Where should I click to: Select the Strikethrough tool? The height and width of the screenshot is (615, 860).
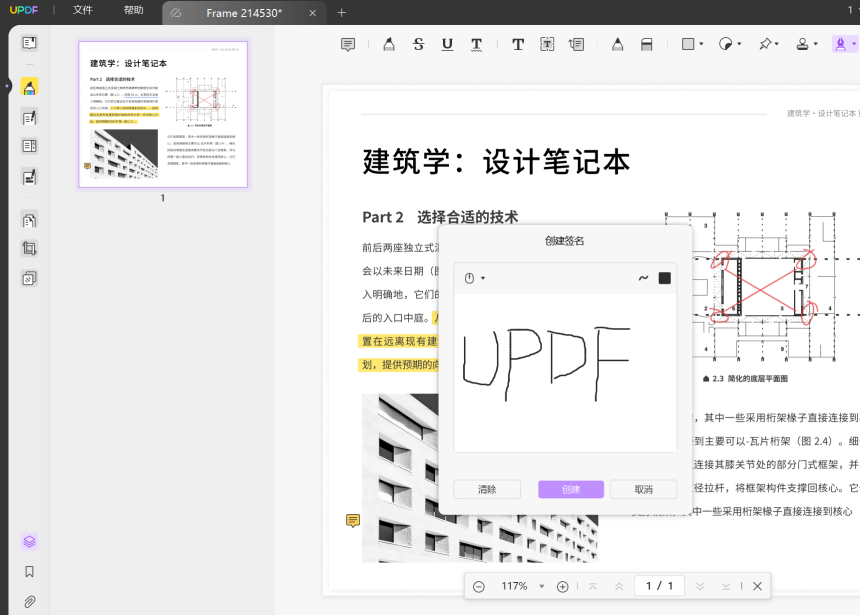click(418, 44)
